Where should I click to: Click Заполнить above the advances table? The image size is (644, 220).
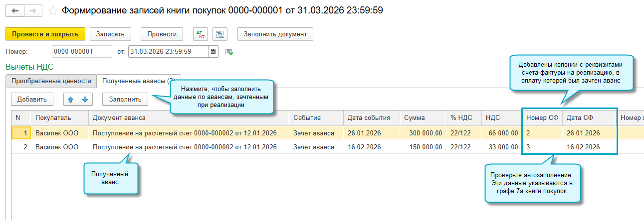pos(125,99)
